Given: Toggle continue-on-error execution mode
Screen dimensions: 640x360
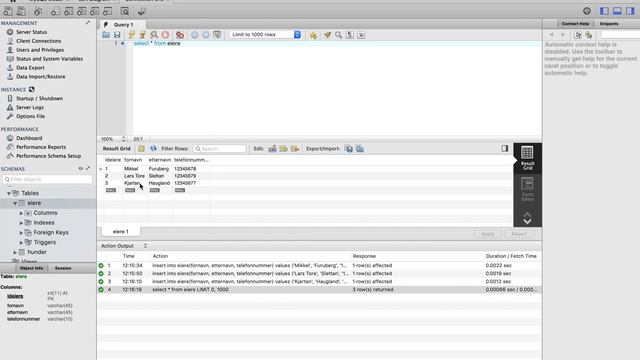Looking at the screenshot, I should 180,35.
